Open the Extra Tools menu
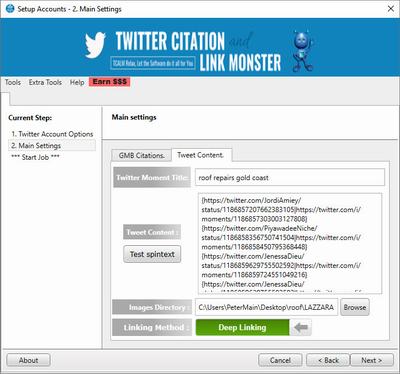Image resolution: width=400 pixels, height=374 pixels. [45, 82]
